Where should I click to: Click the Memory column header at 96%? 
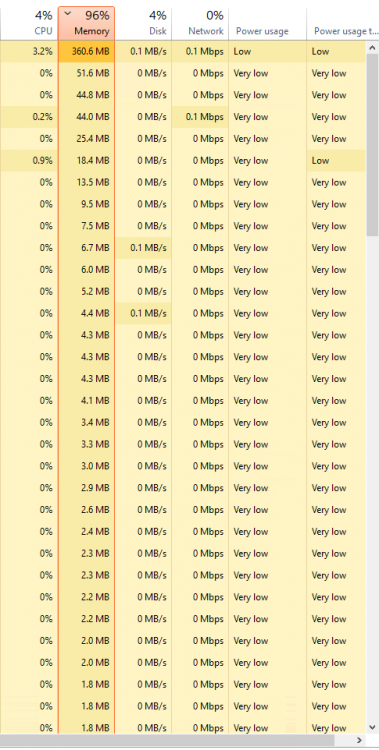point(87,23)
